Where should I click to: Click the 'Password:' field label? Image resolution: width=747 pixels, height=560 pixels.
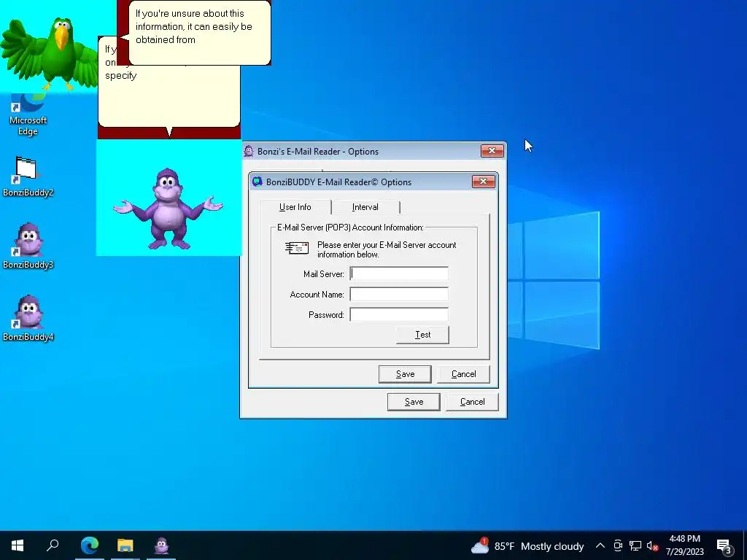pos(326,315)
